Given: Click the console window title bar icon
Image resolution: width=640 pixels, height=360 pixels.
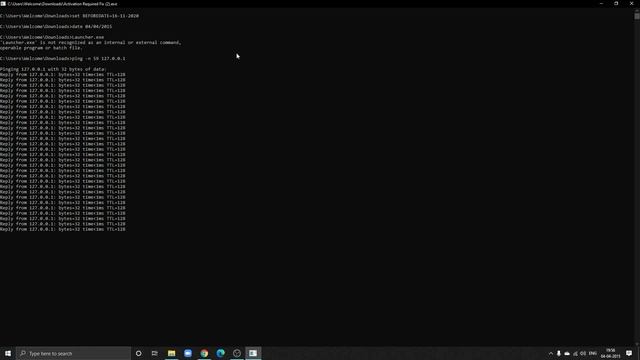Looking at the screenshot, I should 3,4.
